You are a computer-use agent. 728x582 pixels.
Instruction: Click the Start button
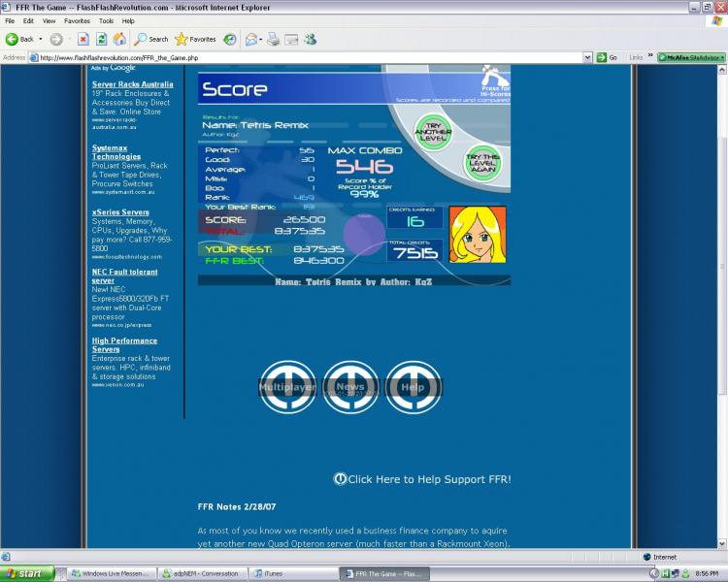click(x=27, y=573)
